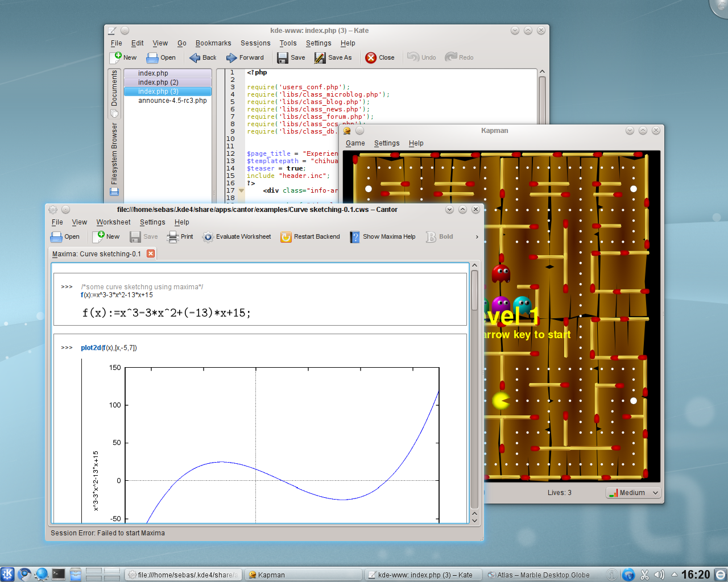
Task: Click the Save As icon in Kate
Action: 320,57
